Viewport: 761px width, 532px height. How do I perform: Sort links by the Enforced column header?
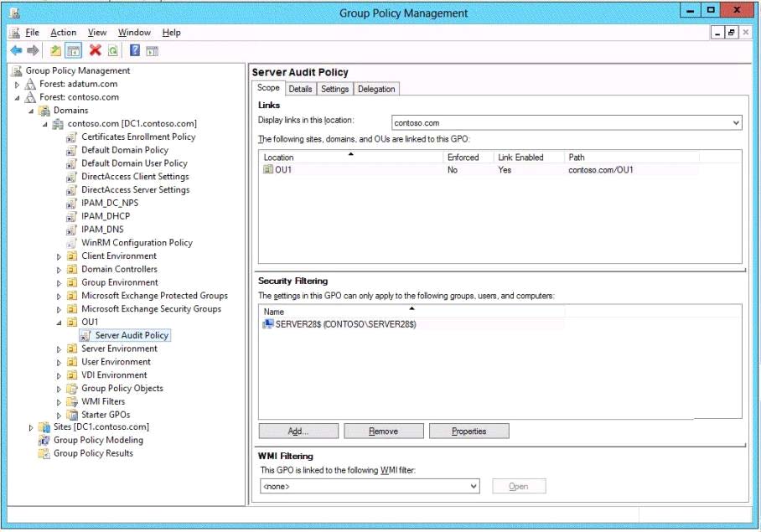coord(463,158)
